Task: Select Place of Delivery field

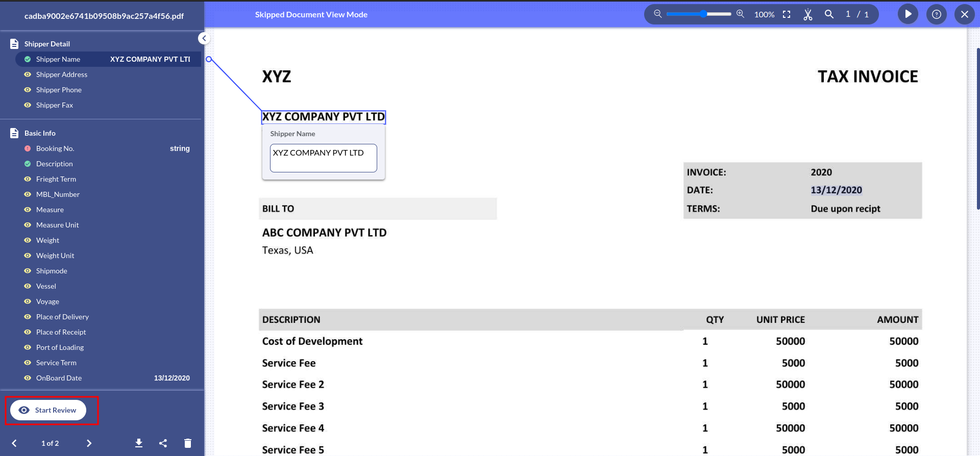Action: (x=108, y=317)
